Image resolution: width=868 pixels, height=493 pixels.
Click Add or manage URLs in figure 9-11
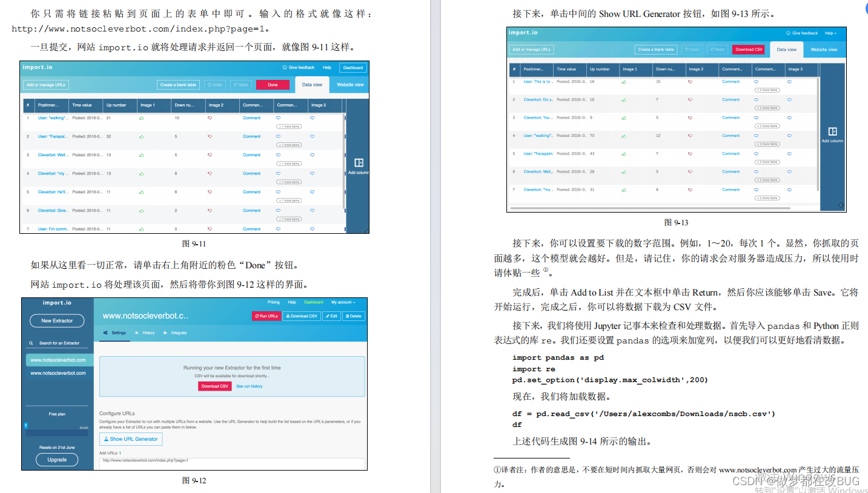click(x=46, y=85)
